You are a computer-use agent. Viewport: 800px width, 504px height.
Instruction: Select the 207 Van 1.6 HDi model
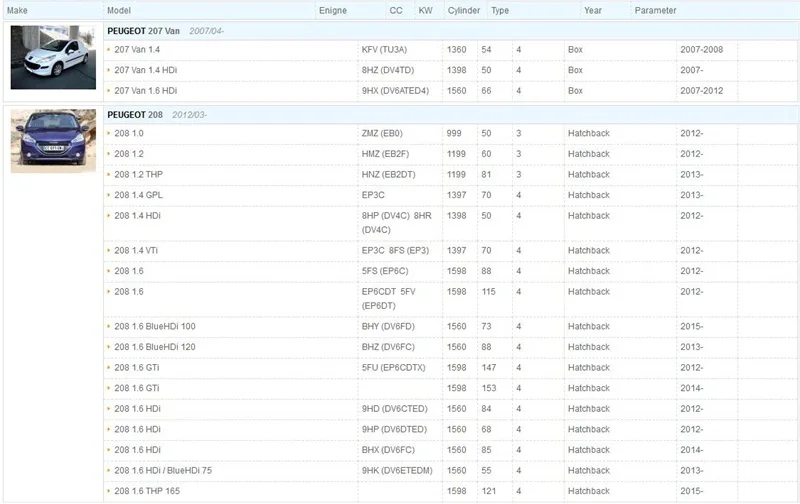tap(145, 90)
